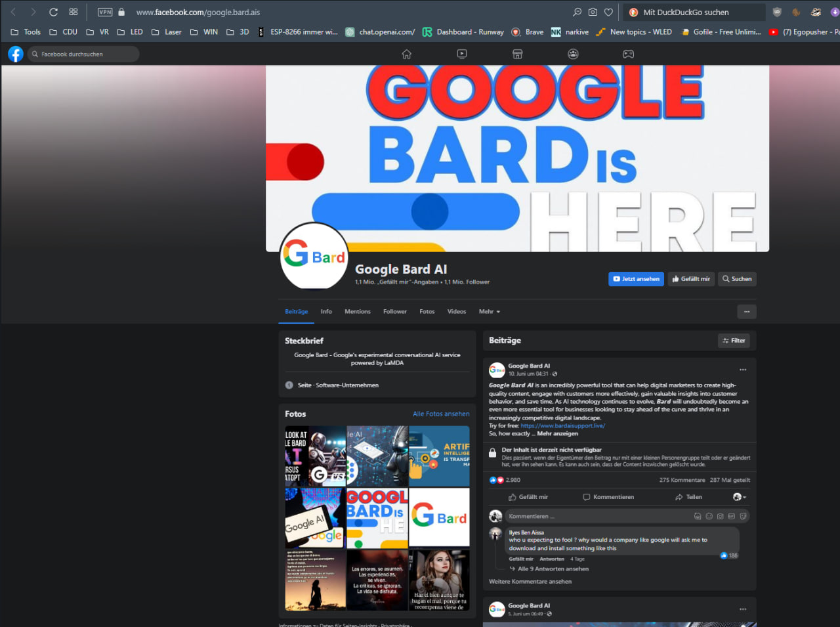Image resolution: width=840 pixels, height=627 pixels.
Task: Bookmark page with the heart icon
Action: pos(608,12)
